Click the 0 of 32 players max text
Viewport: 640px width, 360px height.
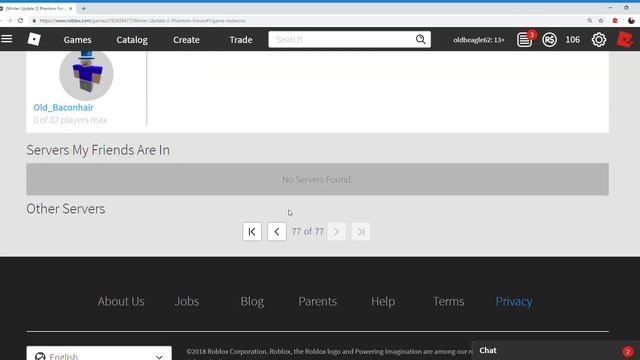tap(70, 120)
